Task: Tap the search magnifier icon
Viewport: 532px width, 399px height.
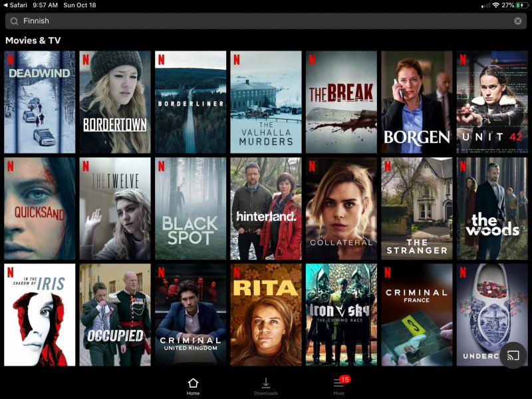Action: (14, 21)
